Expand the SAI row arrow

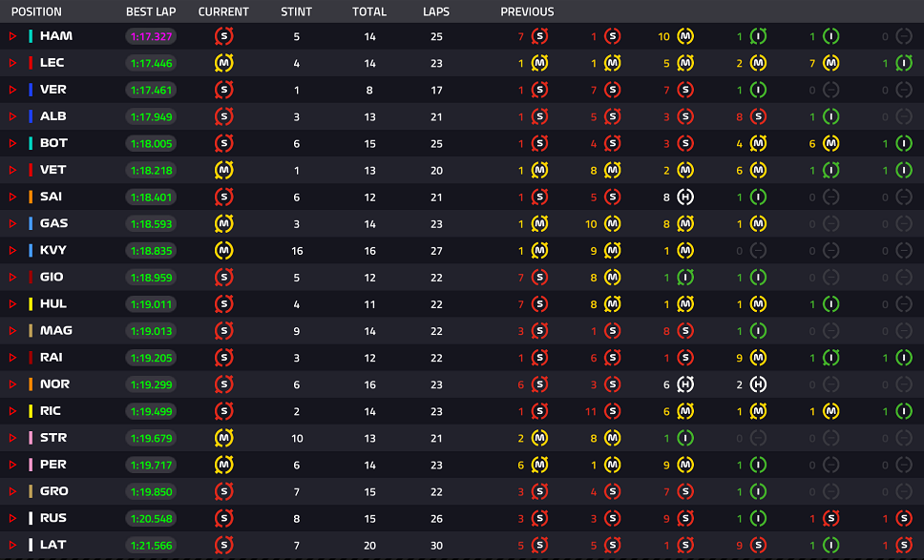coord(12,197)
